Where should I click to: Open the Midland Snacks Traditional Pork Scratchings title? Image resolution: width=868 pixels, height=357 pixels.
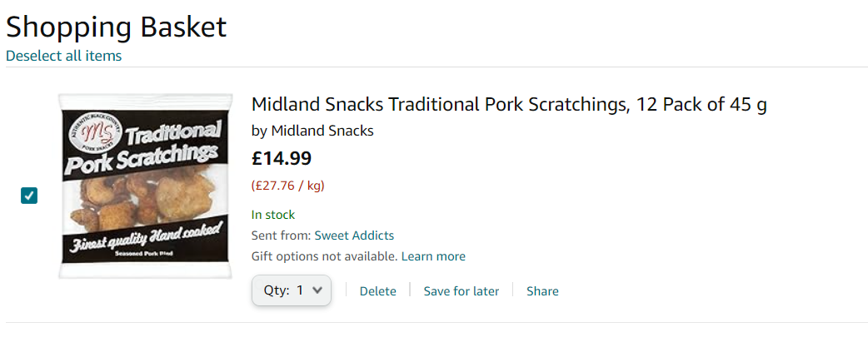coord(508,105)
